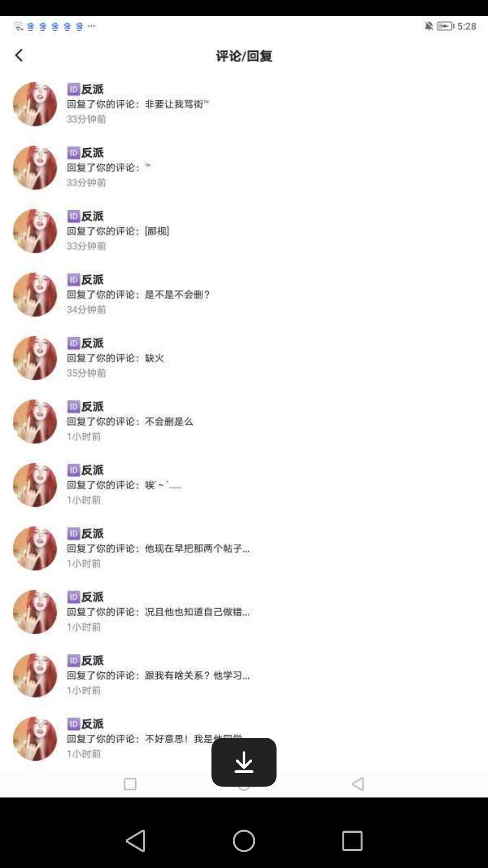This screenshot has height=868, width=488.
Task: Tap the Android recent apps square button
Action: pyautogui.click(x=352, y=841)
